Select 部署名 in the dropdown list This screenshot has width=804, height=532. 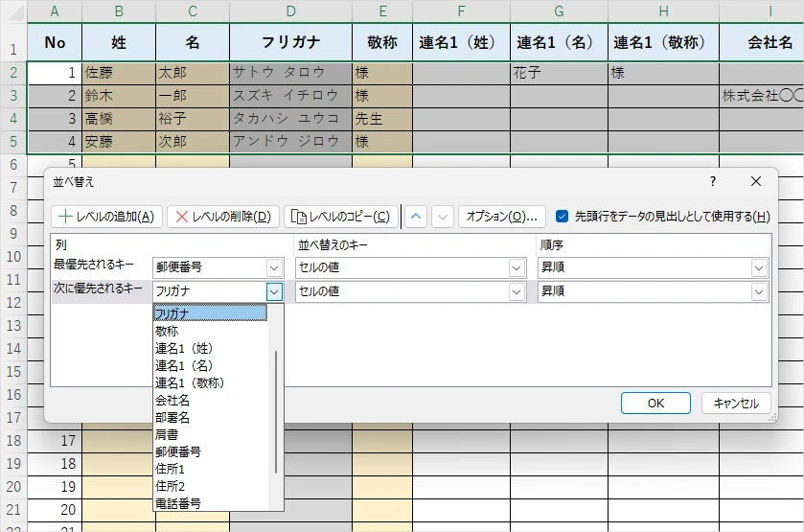pyautogui.click(x=210, y=417)
